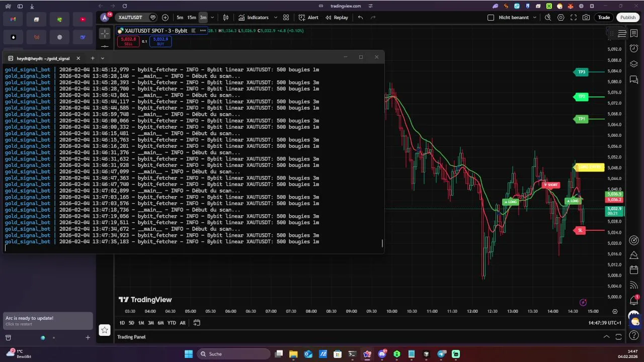Click the blue BUY 5,032.9 button
Viewport: 644px width, 362px height.
[x=160, y=41]
